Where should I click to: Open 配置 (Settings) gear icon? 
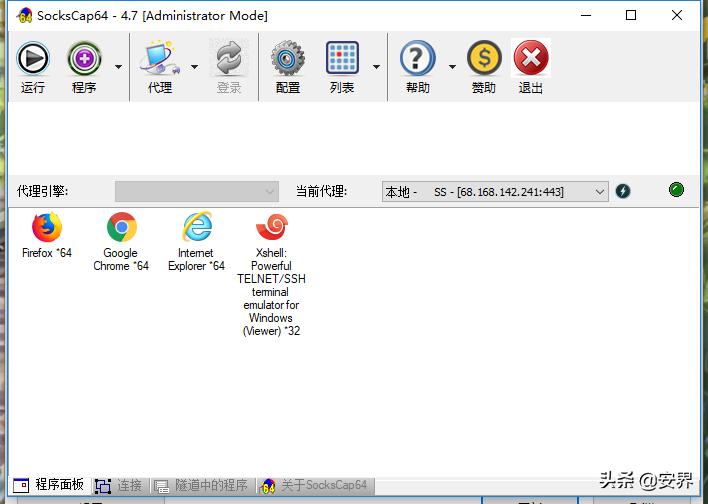(288, 58)
